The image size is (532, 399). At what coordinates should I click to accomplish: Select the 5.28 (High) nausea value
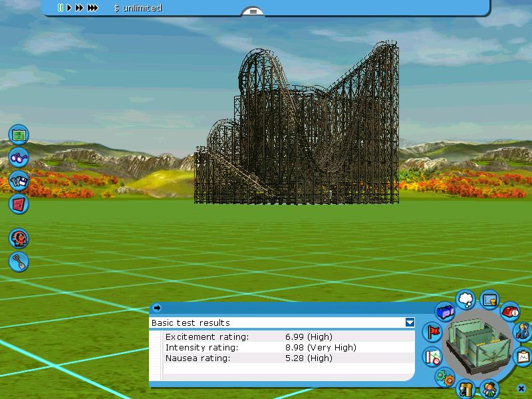[x=309, y=358]
